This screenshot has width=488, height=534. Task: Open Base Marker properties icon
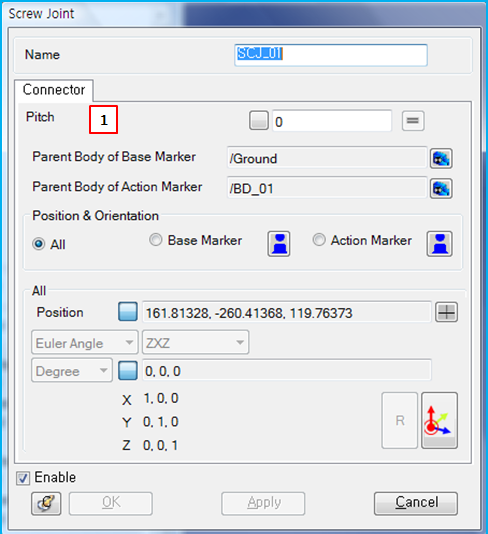279,244
